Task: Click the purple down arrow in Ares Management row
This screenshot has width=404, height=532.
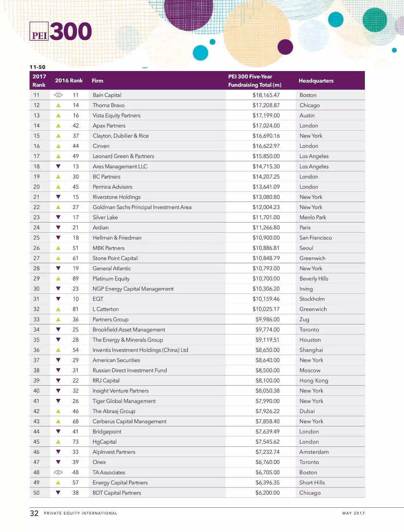Action: tap(58, 166)
